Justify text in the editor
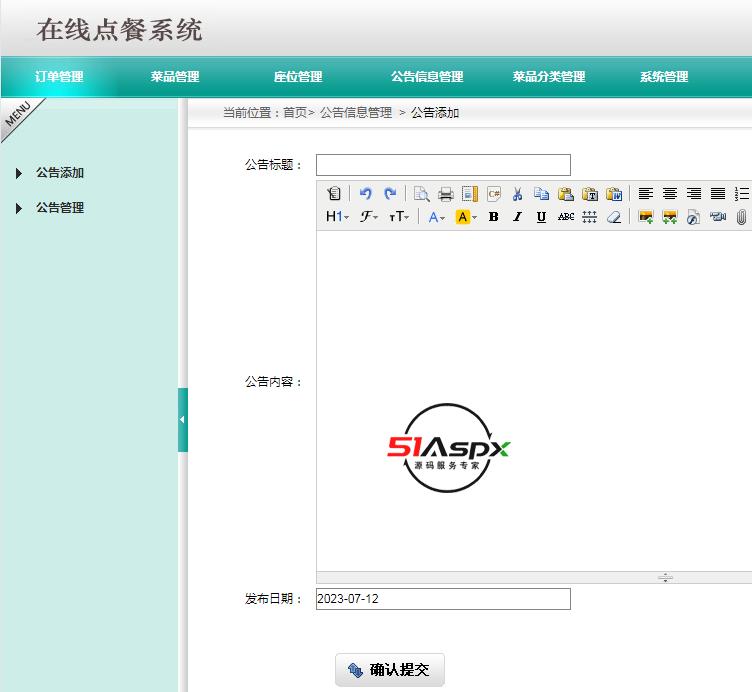 [x=717, y=194]
